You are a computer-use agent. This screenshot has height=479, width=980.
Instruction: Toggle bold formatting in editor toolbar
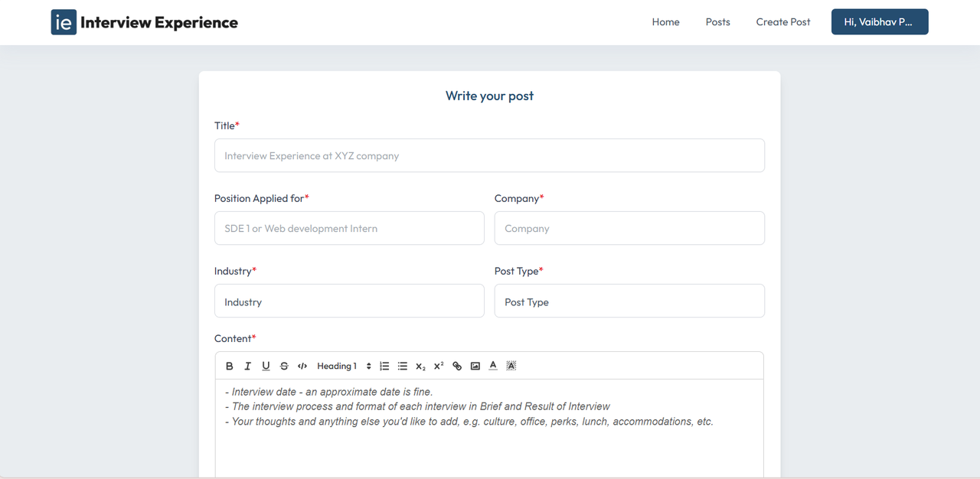pyautogui.click(x=229, y=366)
